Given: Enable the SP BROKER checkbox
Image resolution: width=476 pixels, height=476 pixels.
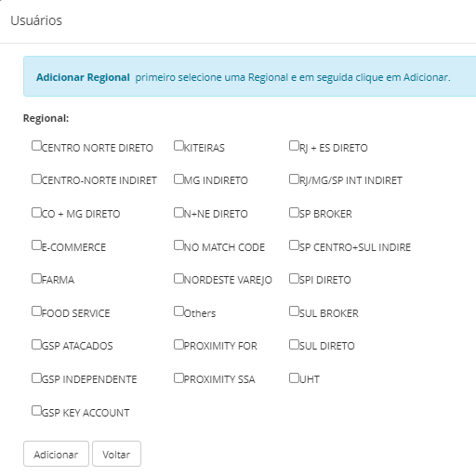Looking at the screenshot, I should (294, 213).
